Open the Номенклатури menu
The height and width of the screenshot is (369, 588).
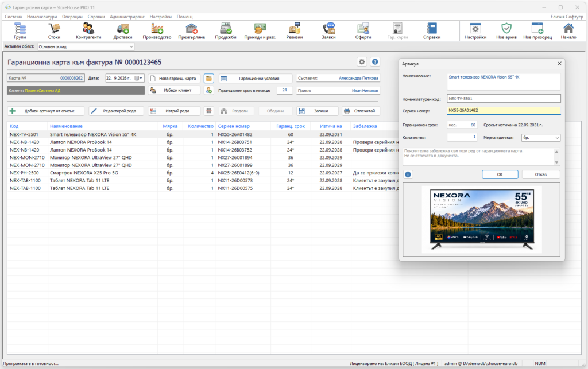[42, 17]
